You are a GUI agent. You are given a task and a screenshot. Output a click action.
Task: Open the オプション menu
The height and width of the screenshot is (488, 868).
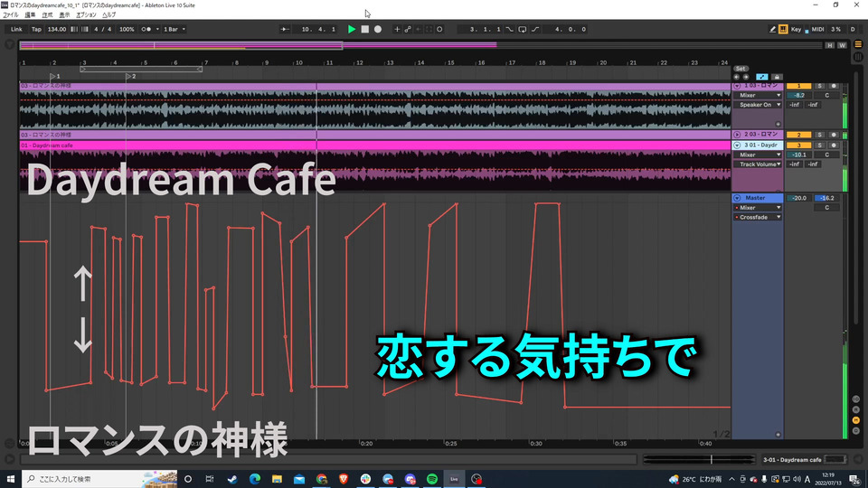[x=86, y=15]
